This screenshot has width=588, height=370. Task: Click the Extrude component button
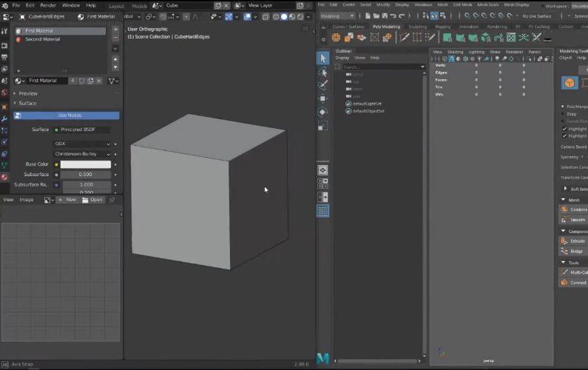[x=573, y=241]
